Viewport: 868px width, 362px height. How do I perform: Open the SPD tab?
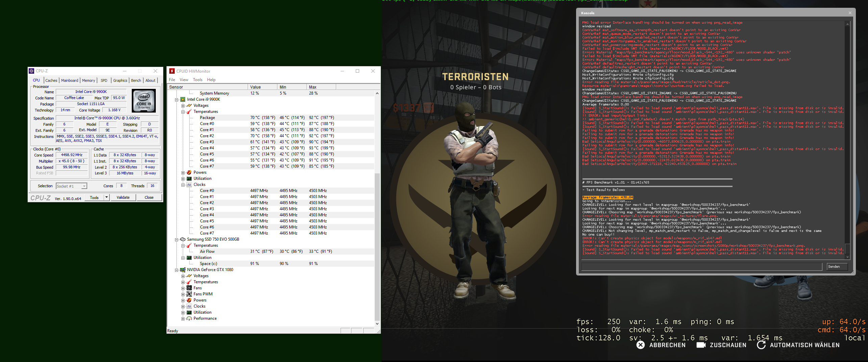coord(104,80)
